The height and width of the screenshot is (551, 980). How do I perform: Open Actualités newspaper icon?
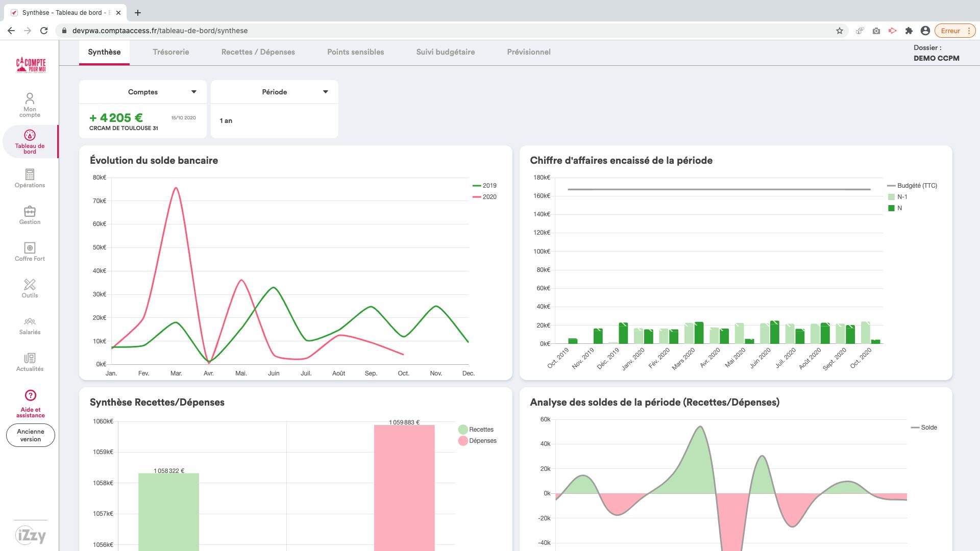30,358
